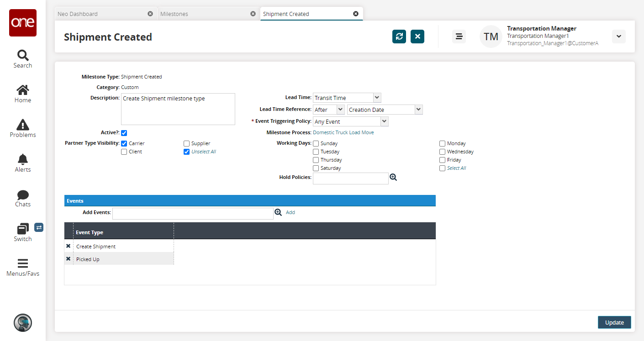Click into the Description text area
The width and height of the screenshot is (644, 341).
coord(178,109)
